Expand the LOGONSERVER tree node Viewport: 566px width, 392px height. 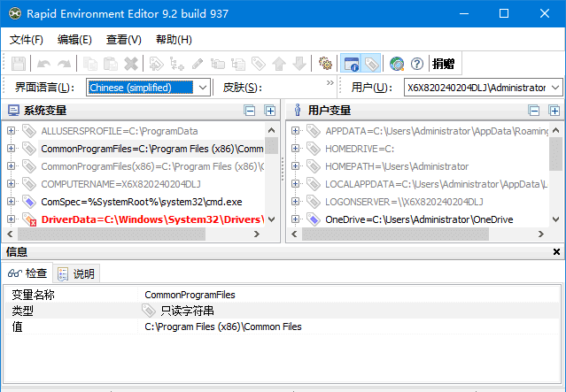tap(295, 201)
